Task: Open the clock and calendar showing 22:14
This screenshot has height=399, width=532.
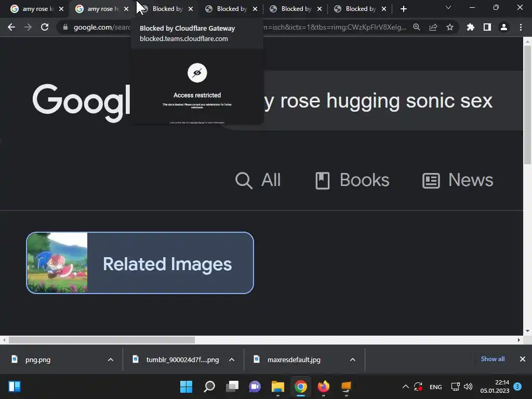Action: (495, 387)
